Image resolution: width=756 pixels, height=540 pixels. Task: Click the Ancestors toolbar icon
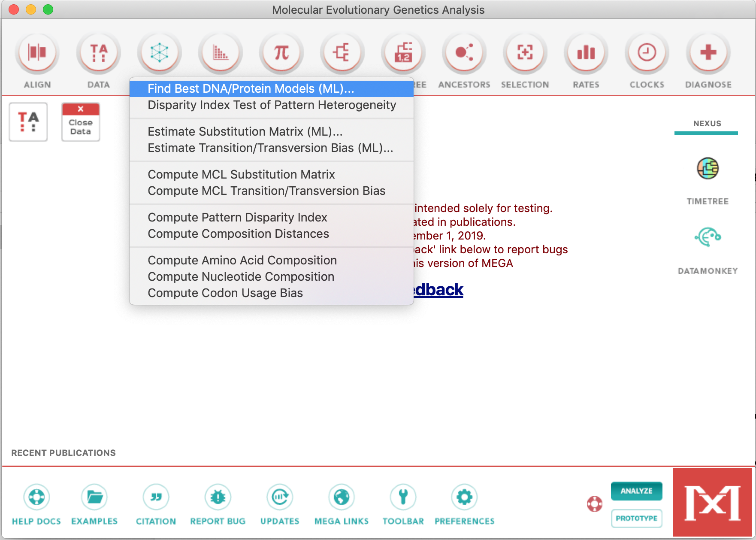click(464, 52)
